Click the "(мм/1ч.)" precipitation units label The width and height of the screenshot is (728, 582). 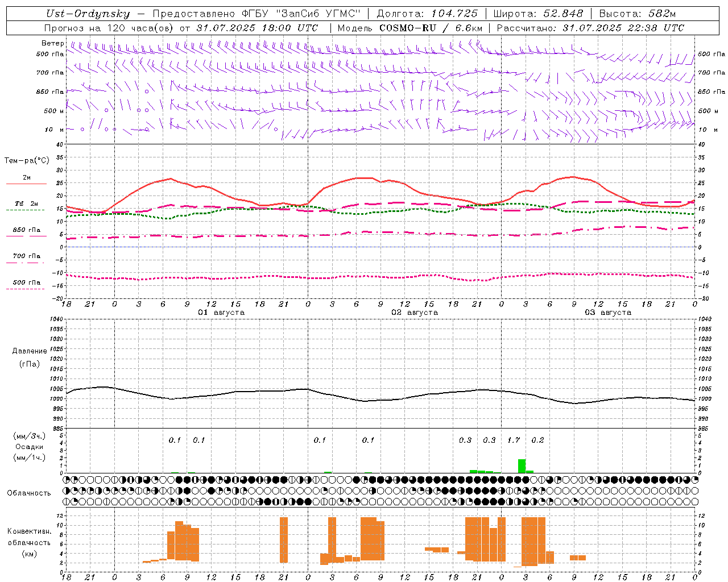(x=30, y=458)
